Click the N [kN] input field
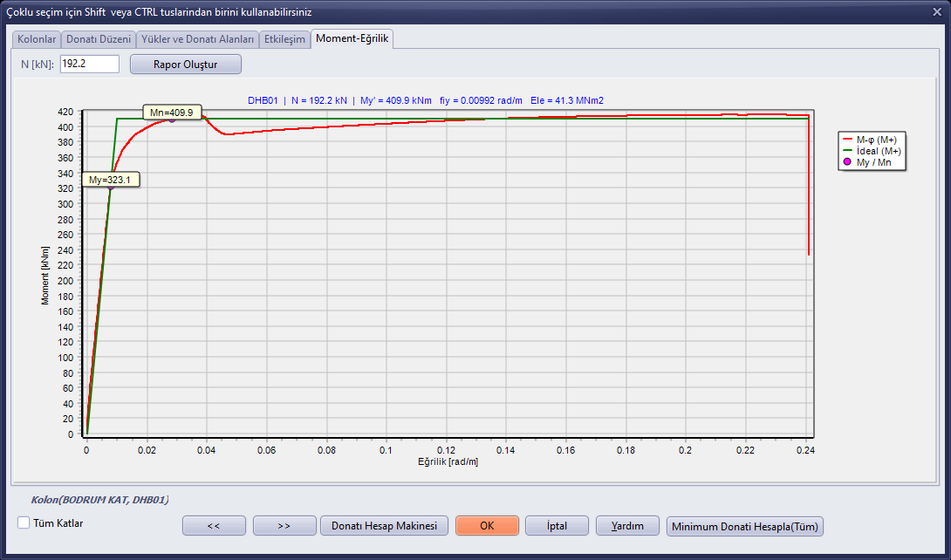The height and width of the screenshot is (560, 951). click(90, 64)
